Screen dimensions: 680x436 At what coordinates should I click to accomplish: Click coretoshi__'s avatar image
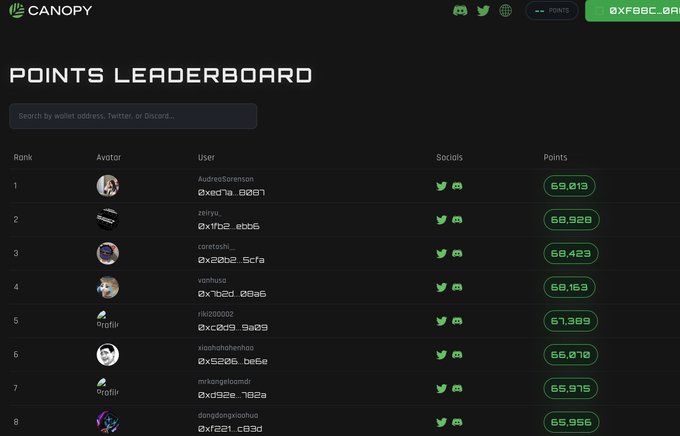tap(108, 253)
